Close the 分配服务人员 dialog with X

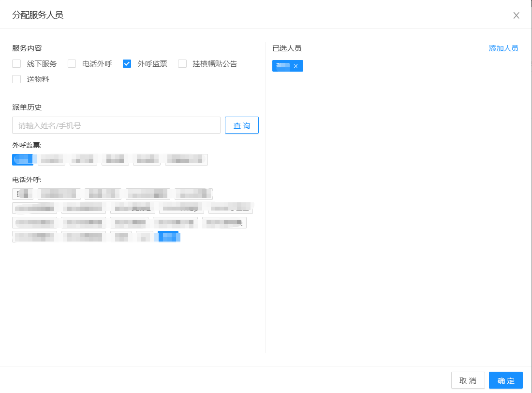point(516,15)
